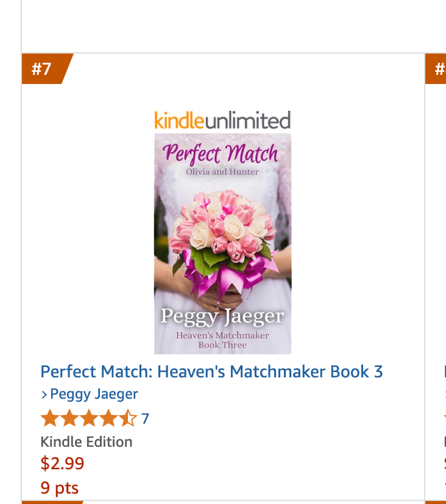The image size is (446, 504).
Task: Click the $2.99 price
Action: 62,464
